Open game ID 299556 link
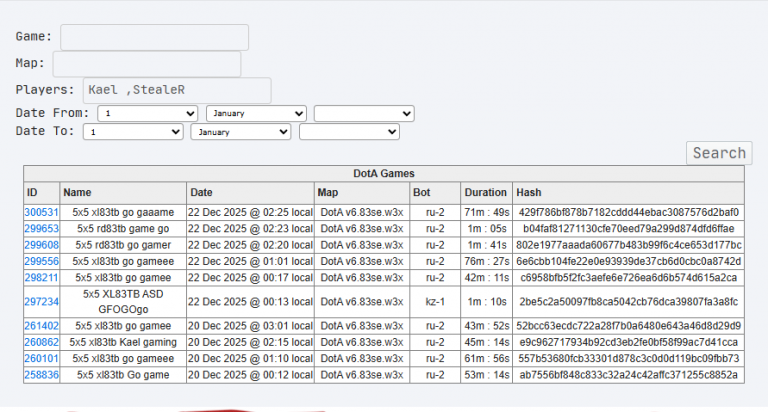This screenshot has height=412, width=768. click(42, 262)
